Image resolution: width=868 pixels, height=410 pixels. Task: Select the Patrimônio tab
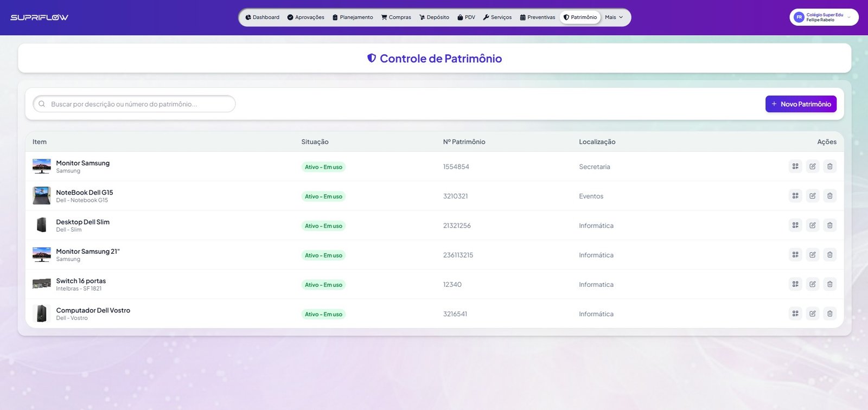click(x=580, y=17)
